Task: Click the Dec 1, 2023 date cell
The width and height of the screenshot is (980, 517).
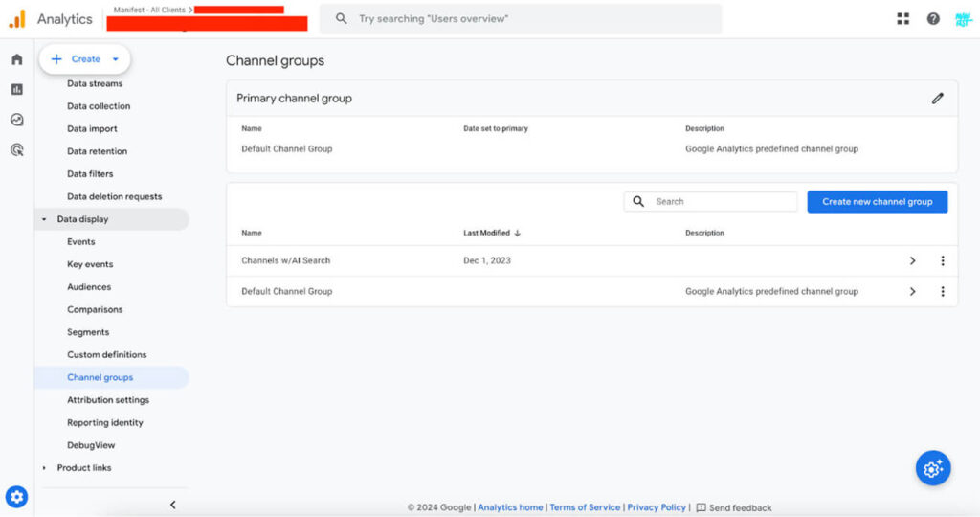Action: click(487, 260)
